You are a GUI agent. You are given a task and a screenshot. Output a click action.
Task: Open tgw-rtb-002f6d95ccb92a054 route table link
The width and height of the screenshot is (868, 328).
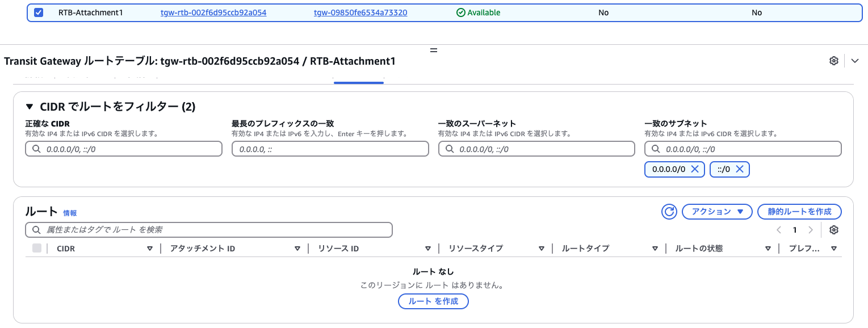(x=213, y=12)
